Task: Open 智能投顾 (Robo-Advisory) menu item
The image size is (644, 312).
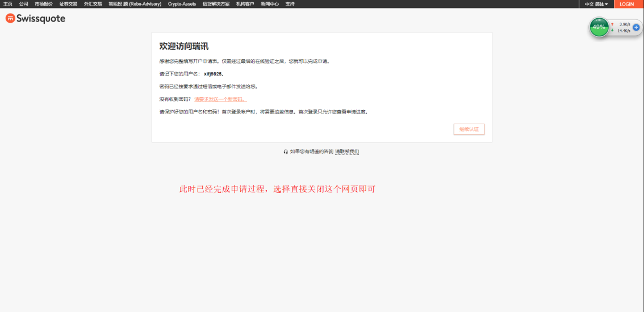Action: (x=135, y=4)
